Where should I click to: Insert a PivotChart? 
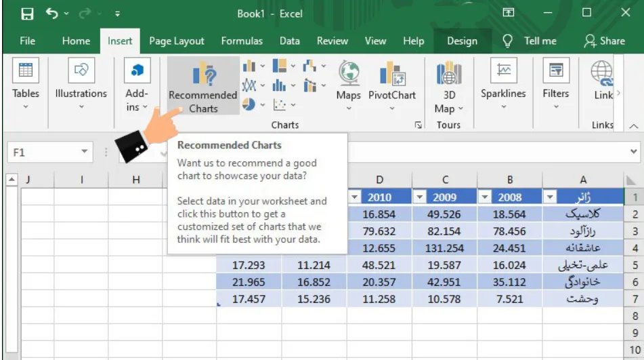click(x=391, y=83)
